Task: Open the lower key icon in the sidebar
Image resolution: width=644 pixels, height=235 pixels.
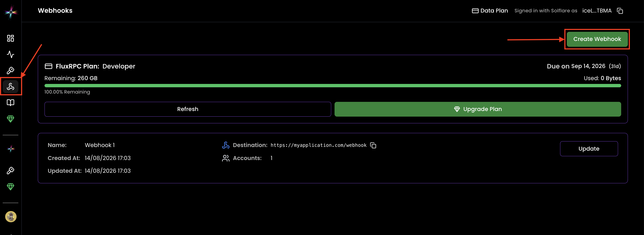Action: [11, 171]
